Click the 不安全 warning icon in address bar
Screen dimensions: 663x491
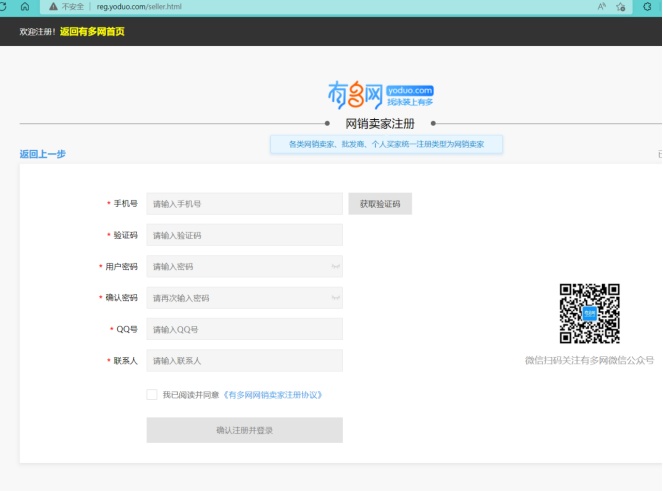click(x=53, y=6)
